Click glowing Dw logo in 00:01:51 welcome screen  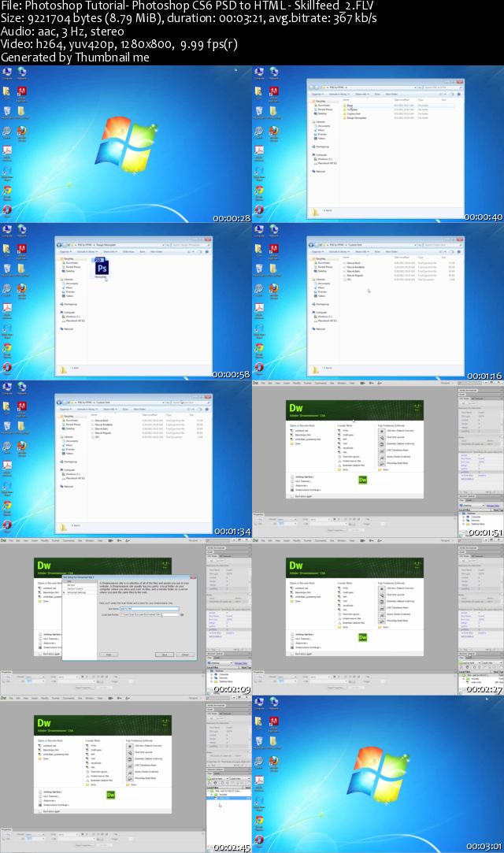point(362,480)
